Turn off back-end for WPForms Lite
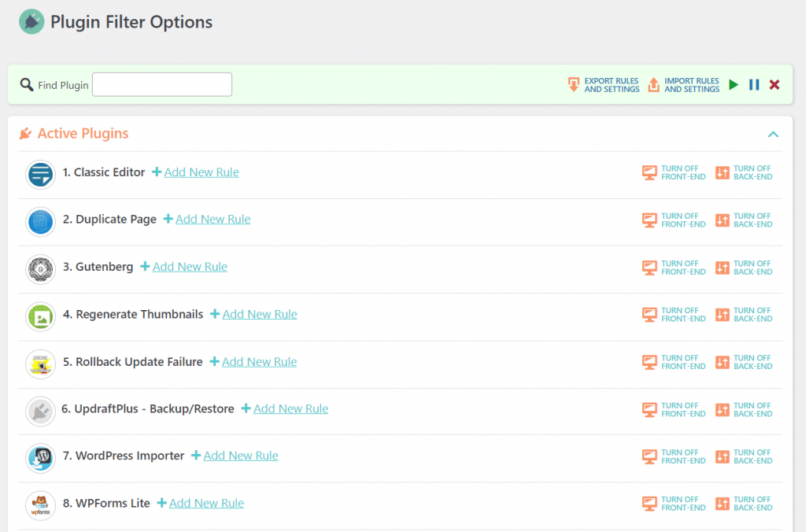806x532 pixels. (x=744, y=503)
